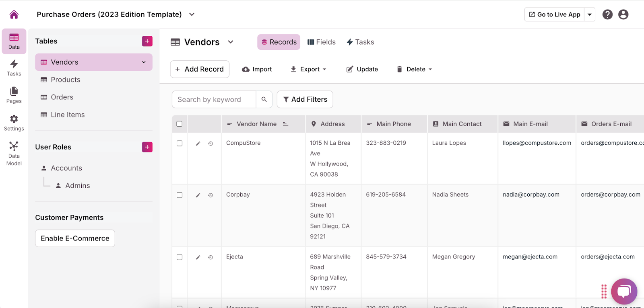The height and width of the screenshot is (308, 644).
Task: Check the CompuStore row checkbox
Action: point(180,144)
